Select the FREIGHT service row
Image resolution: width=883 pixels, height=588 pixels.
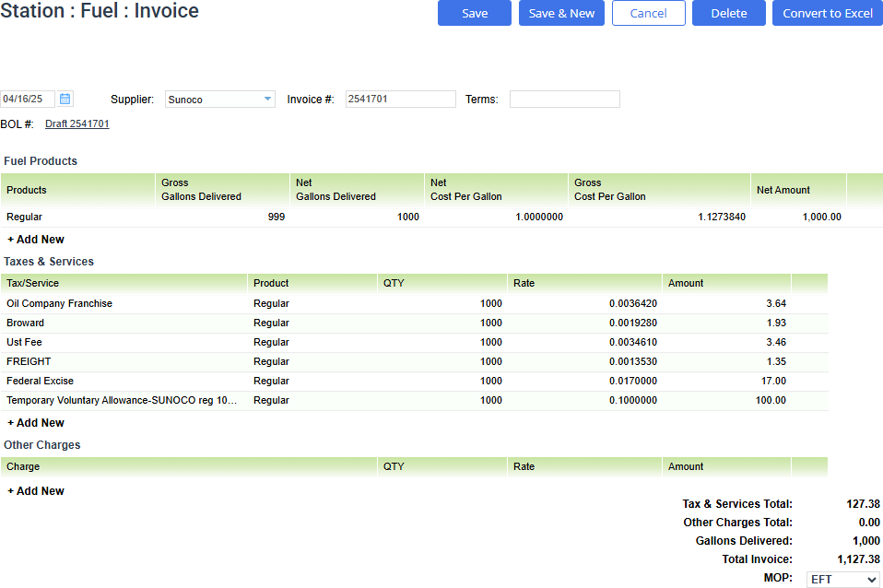29,361
